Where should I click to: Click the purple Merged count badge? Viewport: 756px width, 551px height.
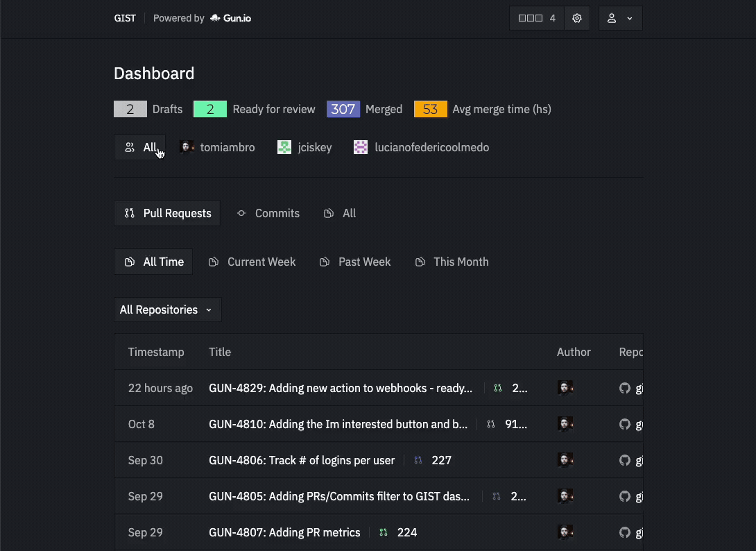(343, 109)
